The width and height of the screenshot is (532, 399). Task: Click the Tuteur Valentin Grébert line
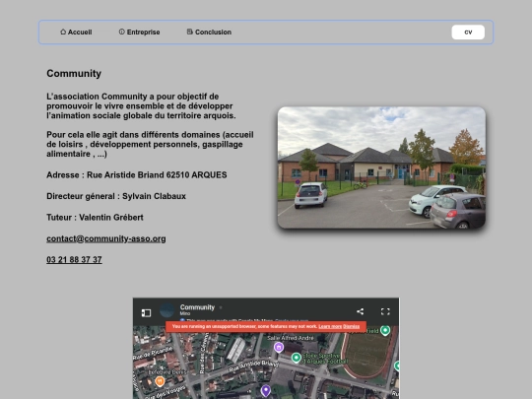(95, 218)
